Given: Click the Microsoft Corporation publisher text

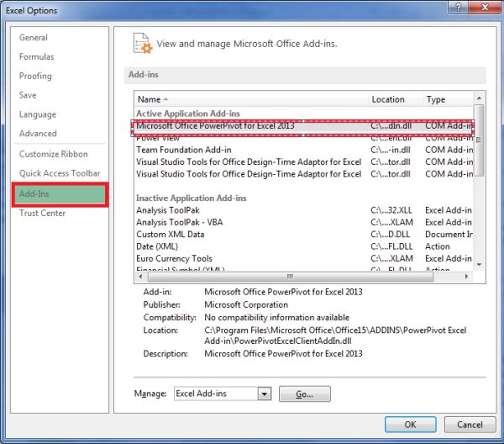Looking at the screenshot, I should click(x=246, y=304).
